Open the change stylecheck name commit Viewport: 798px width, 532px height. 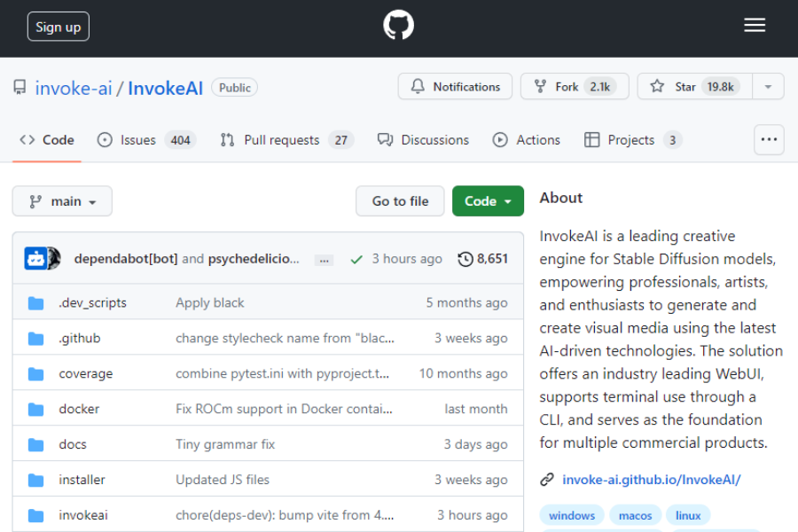click(x=285, y=339)
